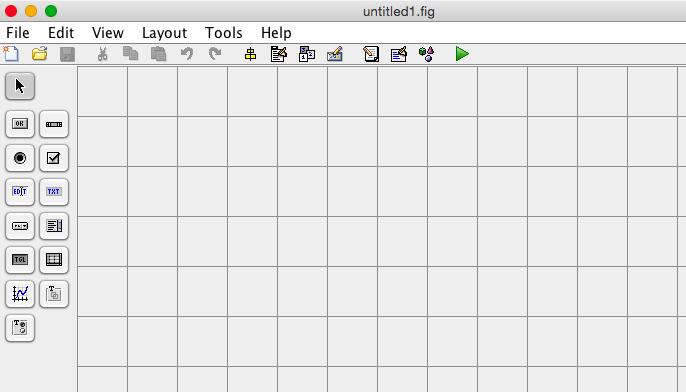Screen dimensions: 686x392
Task: Open the Layout menu
Action: (x=164, y=33)
